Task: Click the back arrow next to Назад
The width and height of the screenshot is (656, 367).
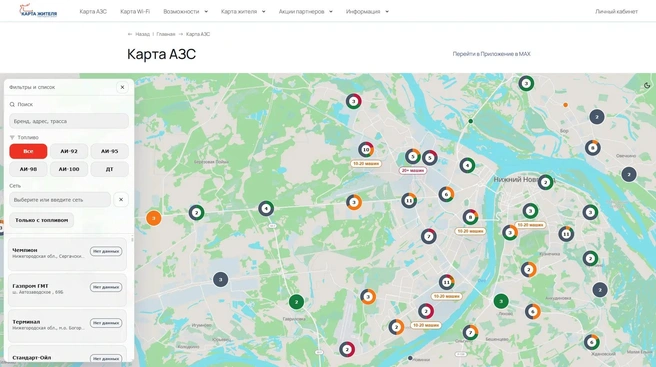Action: [130, 34]
